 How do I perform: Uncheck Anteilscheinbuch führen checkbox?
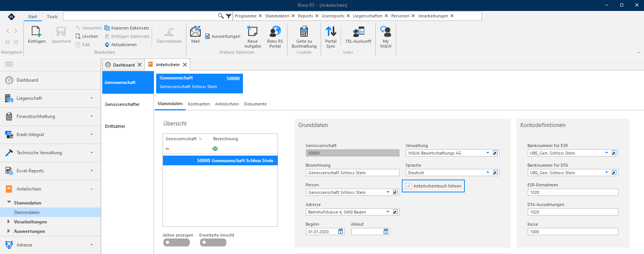(409, 186)
